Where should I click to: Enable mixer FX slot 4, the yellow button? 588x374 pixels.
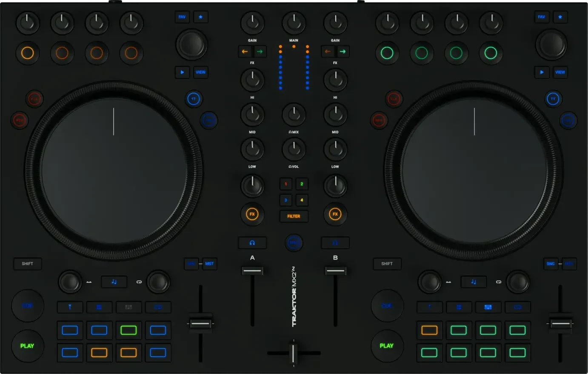click(x=302, y=200)
